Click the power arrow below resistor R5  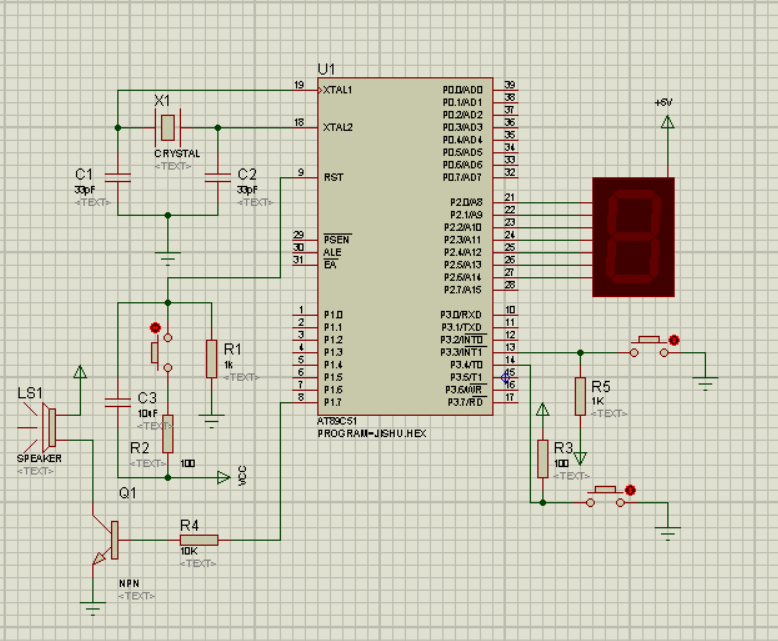(x=580, y=458)
